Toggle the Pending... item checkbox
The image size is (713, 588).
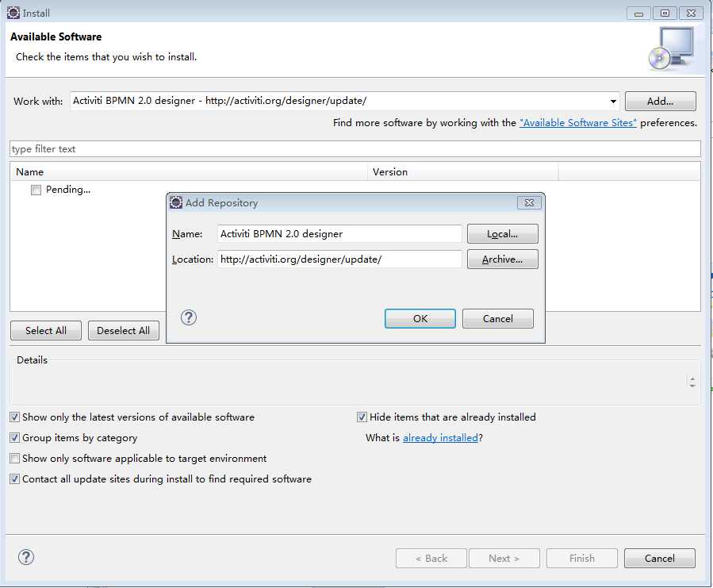click(x=36, y=190)
